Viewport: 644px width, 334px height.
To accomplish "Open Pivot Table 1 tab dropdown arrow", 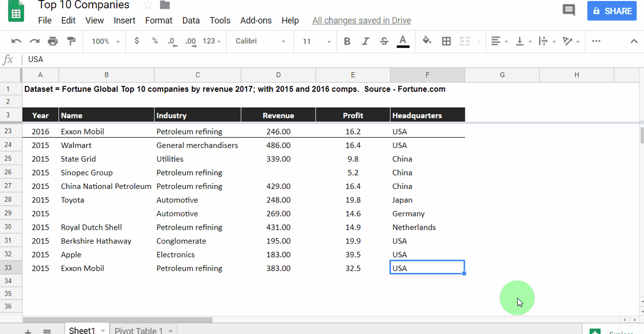I will point(170,331).
